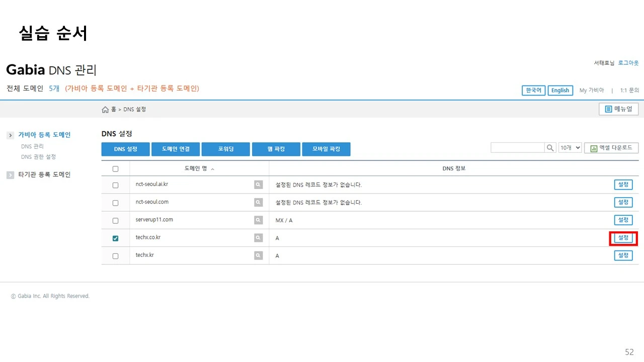Viewport: 644px width, 362px height.
Task: Click the nct-seoul.com domain name
Action: [x=152, y=202]
